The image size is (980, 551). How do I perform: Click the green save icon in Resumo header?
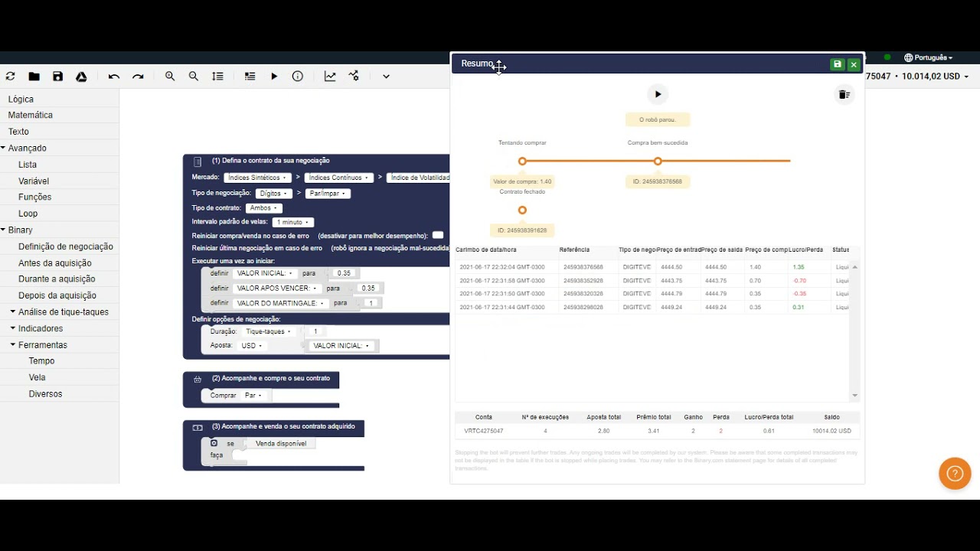pyautogui.click(x=837, y=64)
